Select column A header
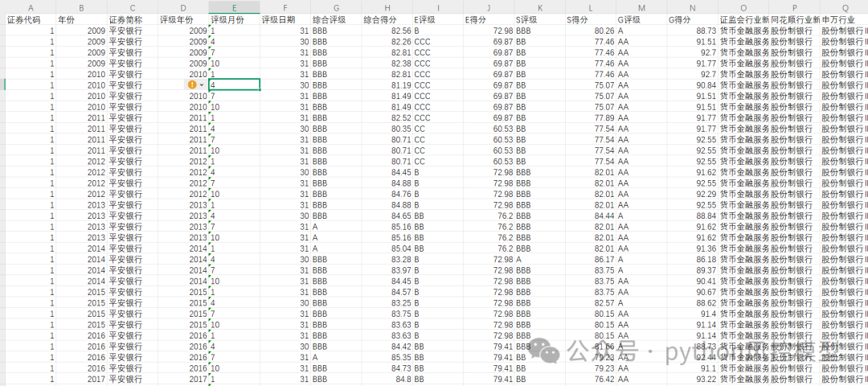The image size is (868, 386). 31,8
